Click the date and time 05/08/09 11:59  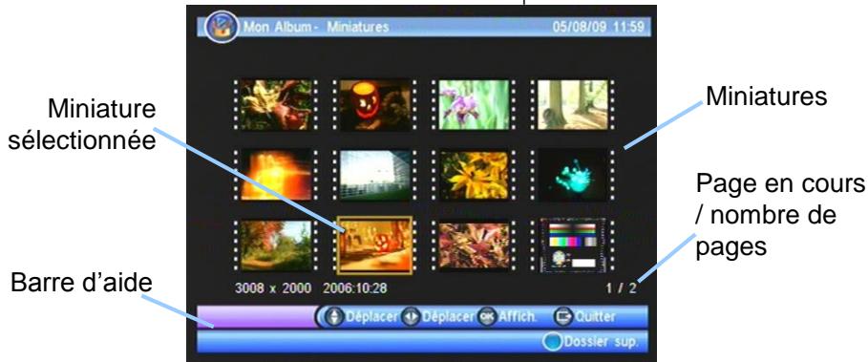coord(599,27)
